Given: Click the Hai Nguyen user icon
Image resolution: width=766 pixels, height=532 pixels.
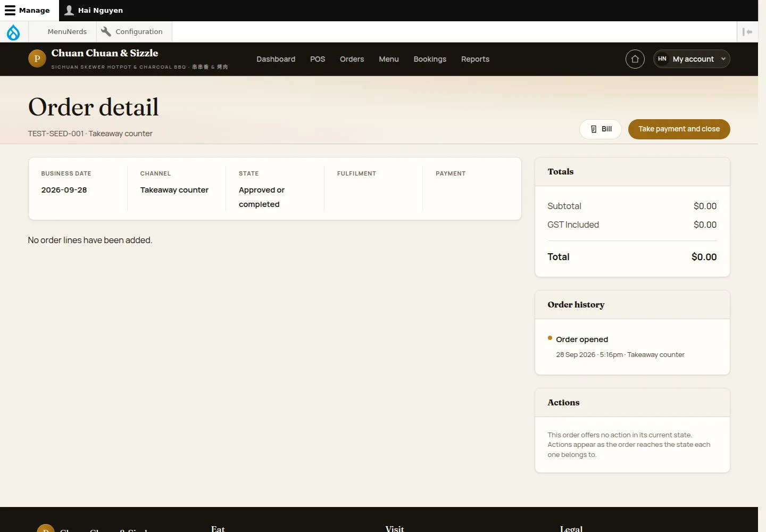Looking at the screenshot, I should (x=69, y=10).
